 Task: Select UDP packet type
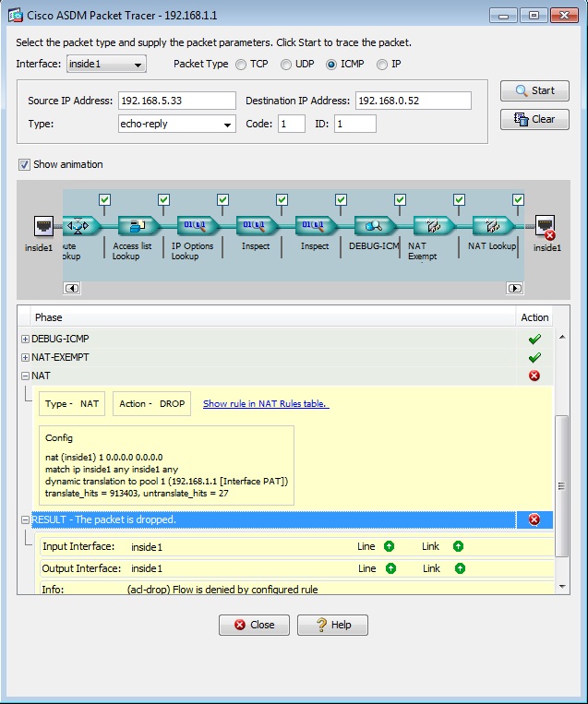285,65
